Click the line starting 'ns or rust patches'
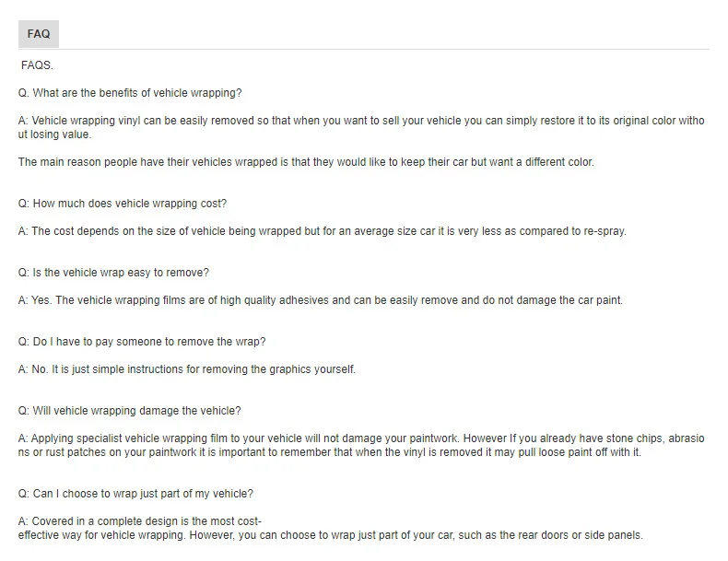Viewport: 728px width, 561px height. 330,452
